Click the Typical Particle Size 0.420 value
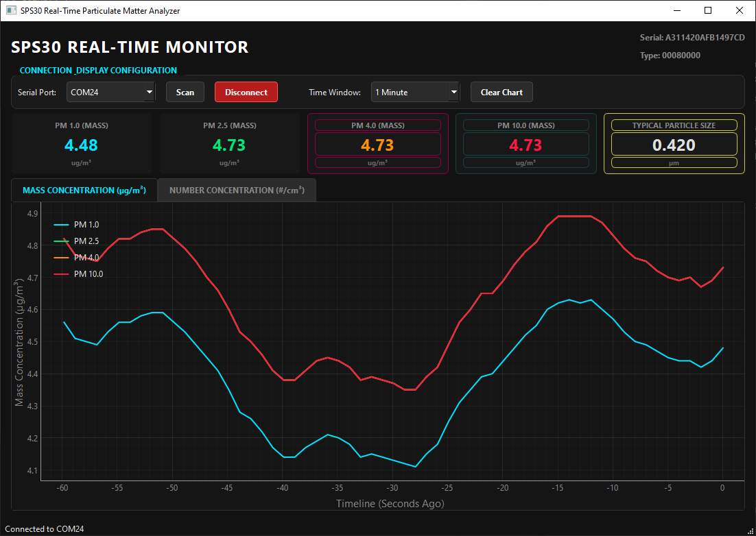The width and height of the screenshot is (756, 536). click(674, 145)
